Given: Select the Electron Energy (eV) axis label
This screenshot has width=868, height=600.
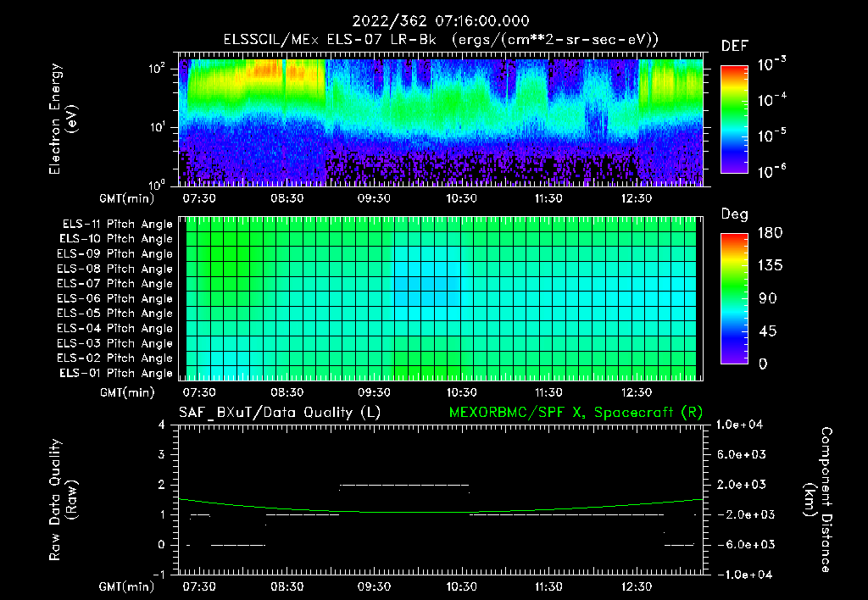Looking at the screenshot, I should [x=63, y=119].
